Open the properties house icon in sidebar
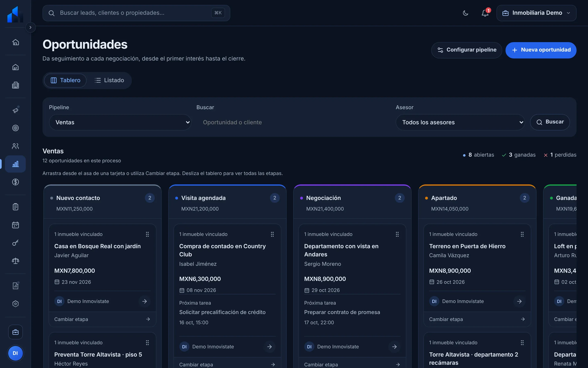The image size is (588, 368). coord(16,67)
